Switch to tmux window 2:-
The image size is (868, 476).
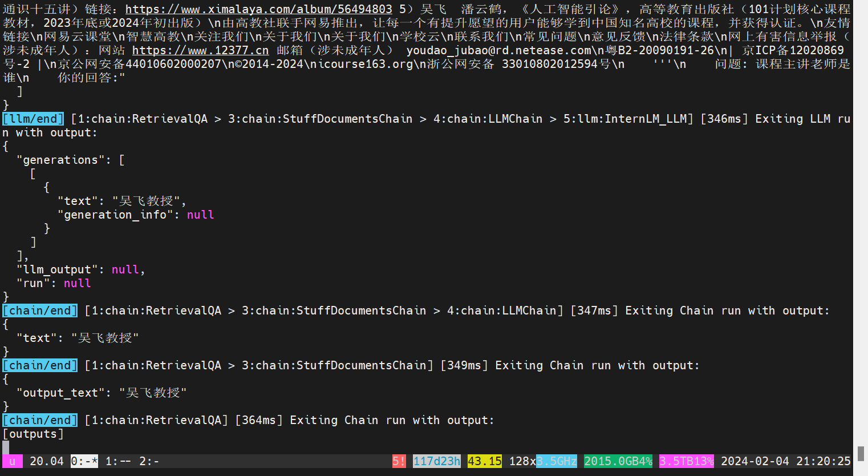pyautogui.click(x=149, y=461)
